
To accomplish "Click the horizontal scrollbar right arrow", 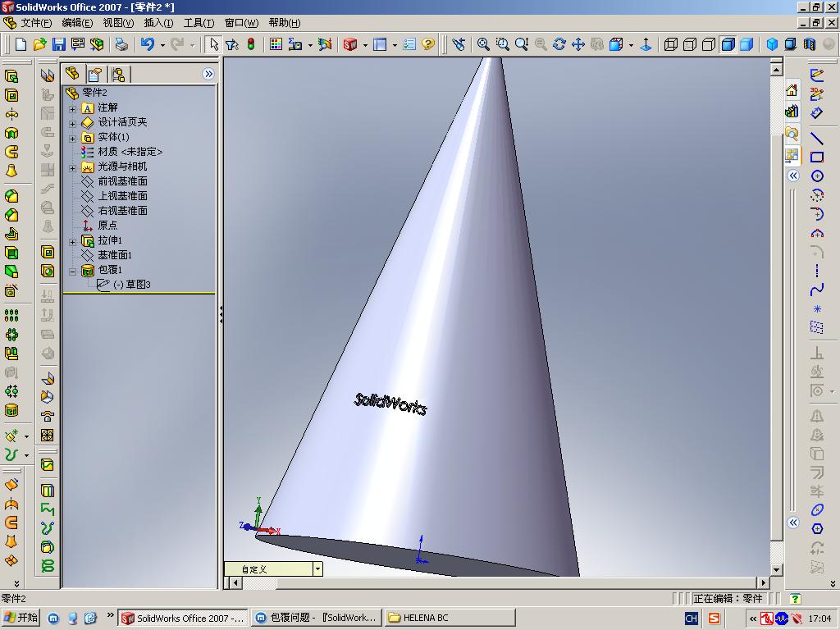I will 764,582.
